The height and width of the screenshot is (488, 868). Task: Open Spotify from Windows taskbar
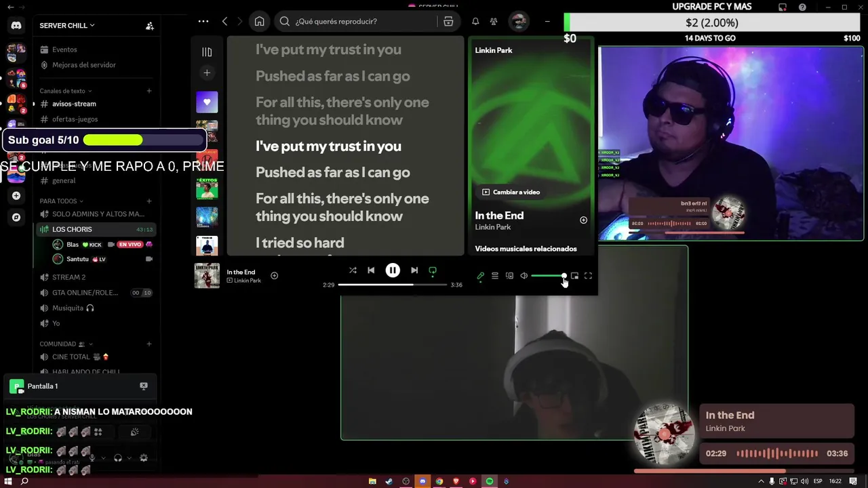coord(490,481)
